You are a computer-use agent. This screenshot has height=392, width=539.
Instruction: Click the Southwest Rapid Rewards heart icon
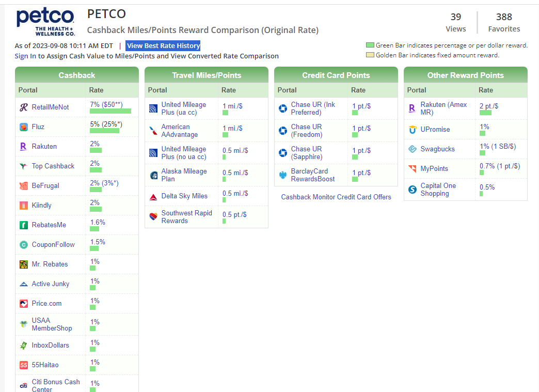pyautogui.click(x=153, y=217)
